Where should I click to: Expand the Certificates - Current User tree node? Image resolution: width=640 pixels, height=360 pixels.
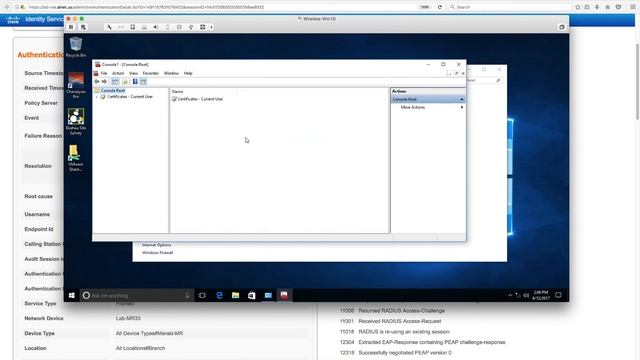click(97, 97)
